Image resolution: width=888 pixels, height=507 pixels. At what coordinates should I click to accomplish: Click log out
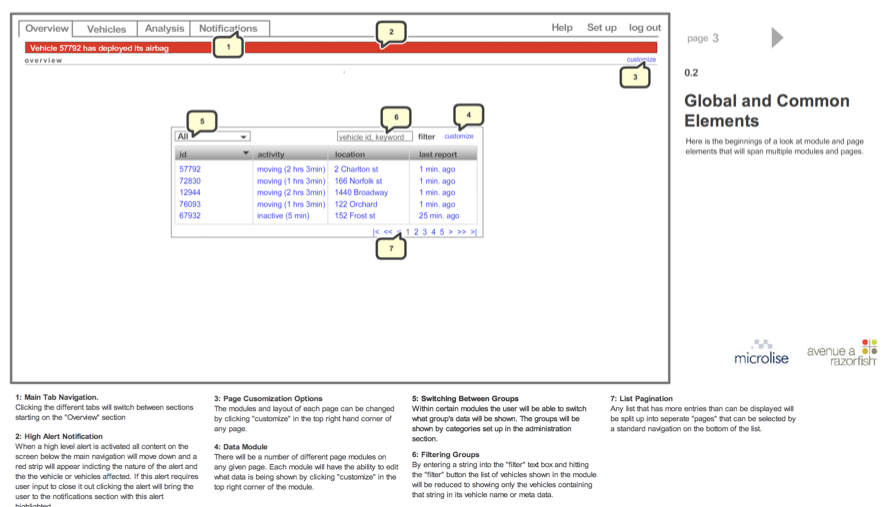pos(644,28)
